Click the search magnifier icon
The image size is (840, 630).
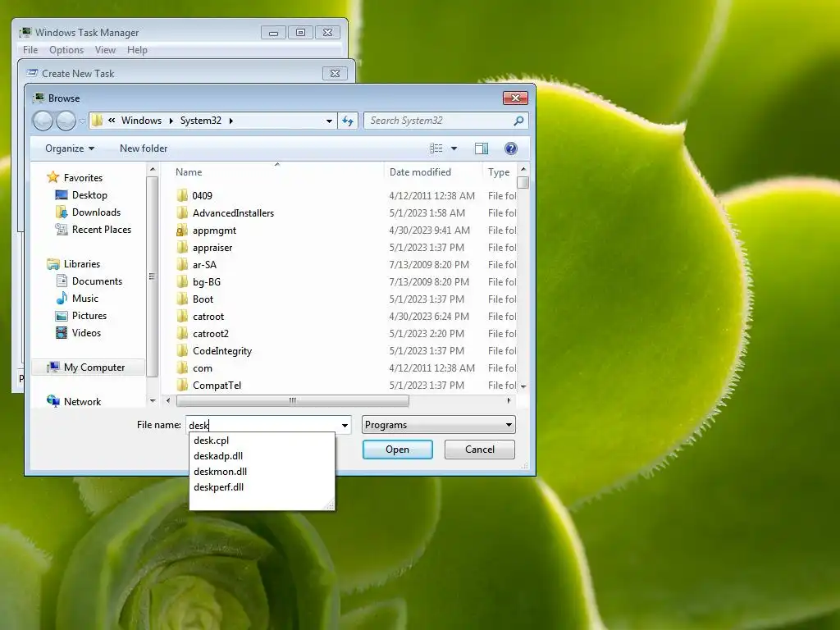click(518, 121)
